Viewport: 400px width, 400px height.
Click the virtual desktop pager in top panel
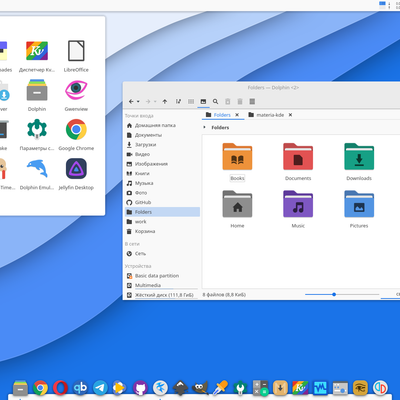click(382, 5)
